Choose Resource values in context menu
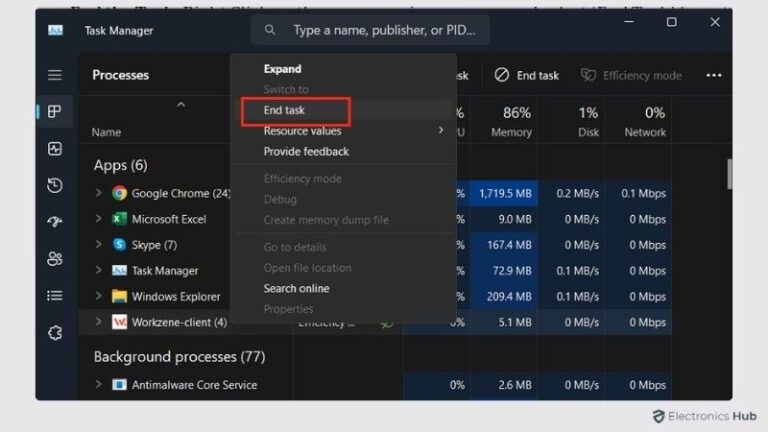The width and height of the screenshot is (768, 432). click(x=302, y=131)
